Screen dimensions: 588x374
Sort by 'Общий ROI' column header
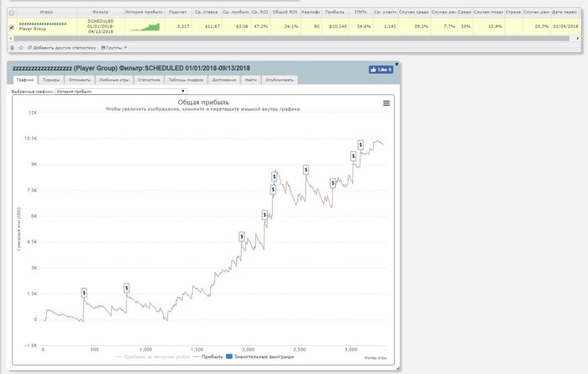coord(285,13)
